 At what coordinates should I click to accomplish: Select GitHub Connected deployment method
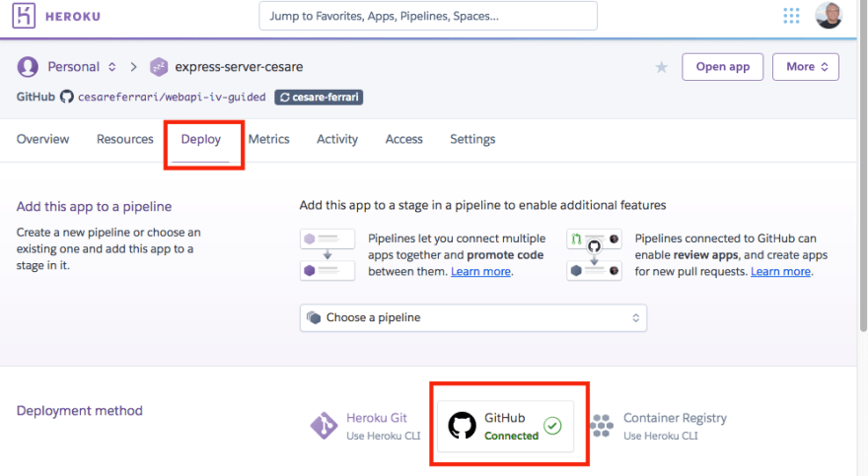click(505, 427)
